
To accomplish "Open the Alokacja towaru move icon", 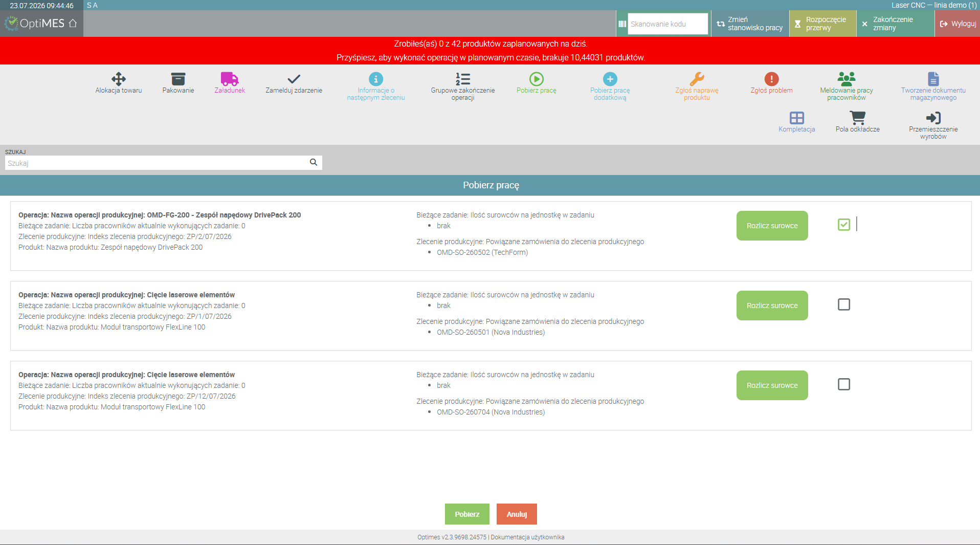I will pyautogui.click(x=119, y=79).
